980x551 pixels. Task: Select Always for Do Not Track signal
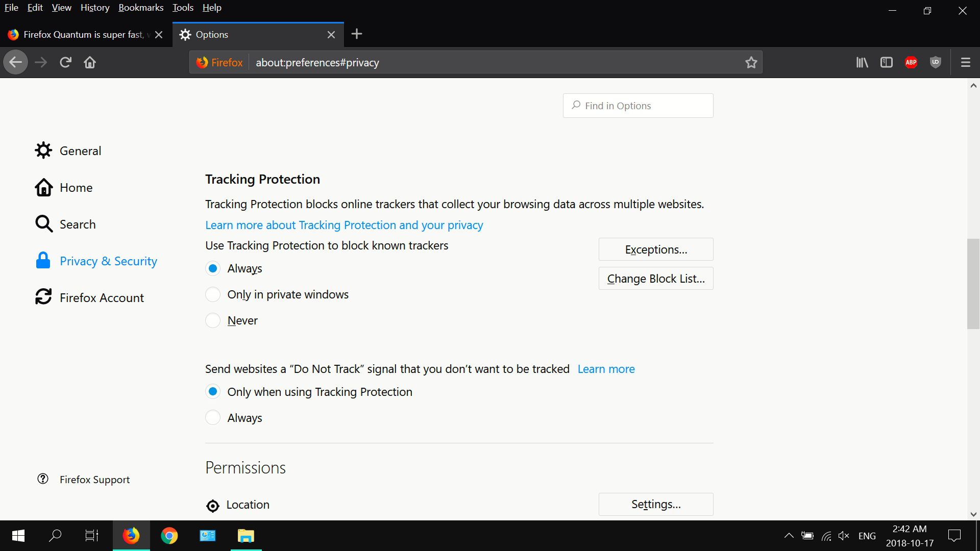pos(213,418)
